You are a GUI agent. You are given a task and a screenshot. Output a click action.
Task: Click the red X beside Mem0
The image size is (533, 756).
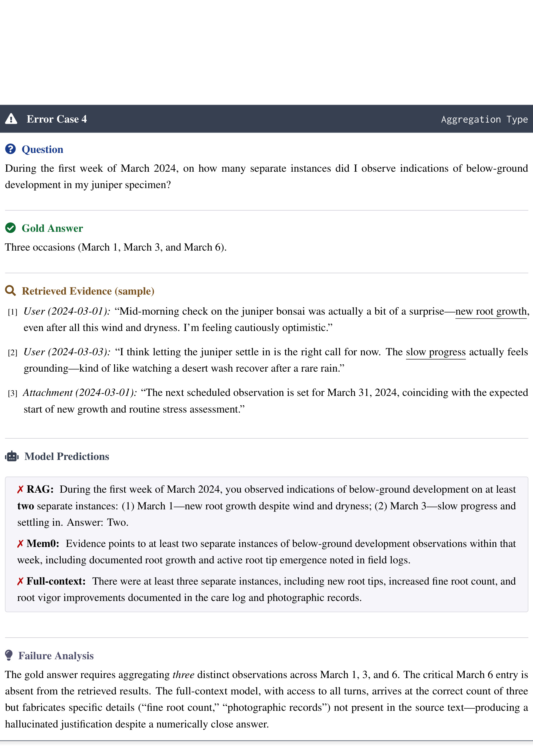[x=20, y=544]
